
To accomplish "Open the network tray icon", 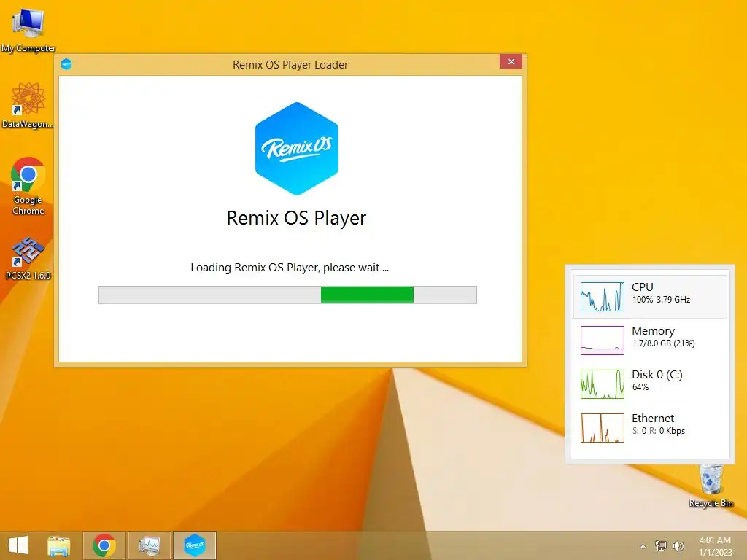I will pyautogui.click(x=661, y=545).
